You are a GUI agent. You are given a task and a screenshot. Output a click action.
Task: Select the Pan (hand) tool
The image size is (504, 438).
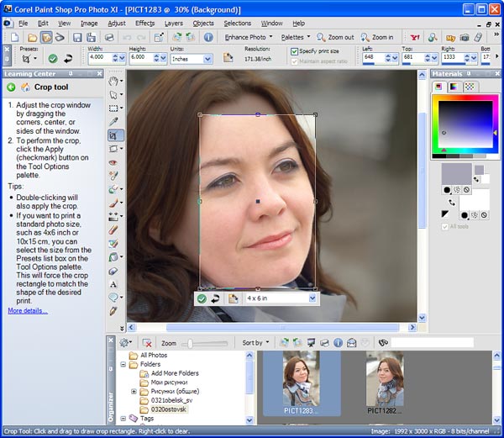coord(113,82)
